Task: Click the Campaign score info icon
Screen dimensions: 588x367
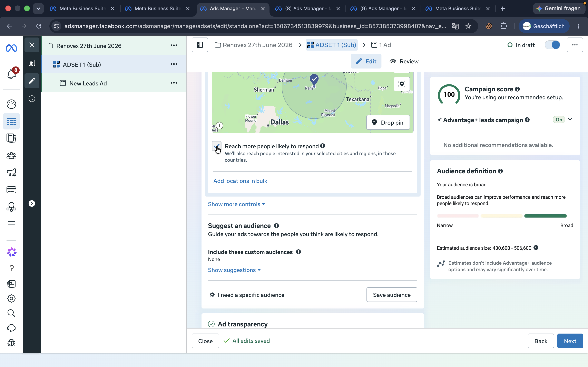Action: coord(517,89)
